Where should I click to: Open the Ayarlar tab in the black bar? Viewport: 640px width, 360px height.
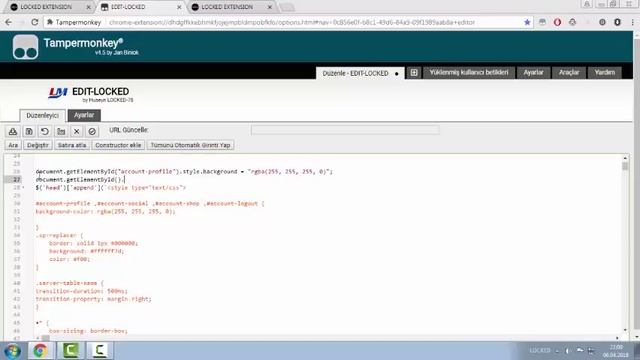point(533,72)
